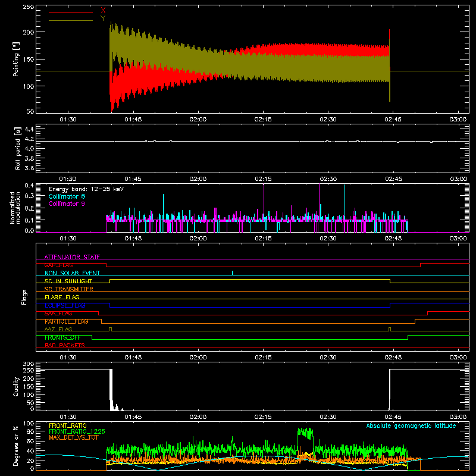Select the SC_IN_SUNLIGHT flag label
Image resolution: width=476 pixels, height=476 pixels.
tap(68, 281)
